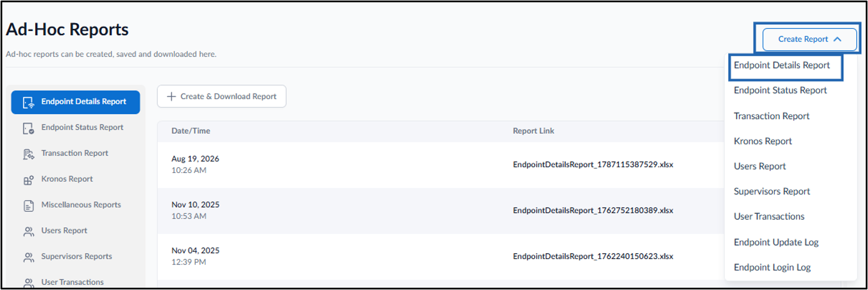868x290 pixels.
Task: Select the Aug 19, 2026 date cell
Action: (x=195, y=159)
